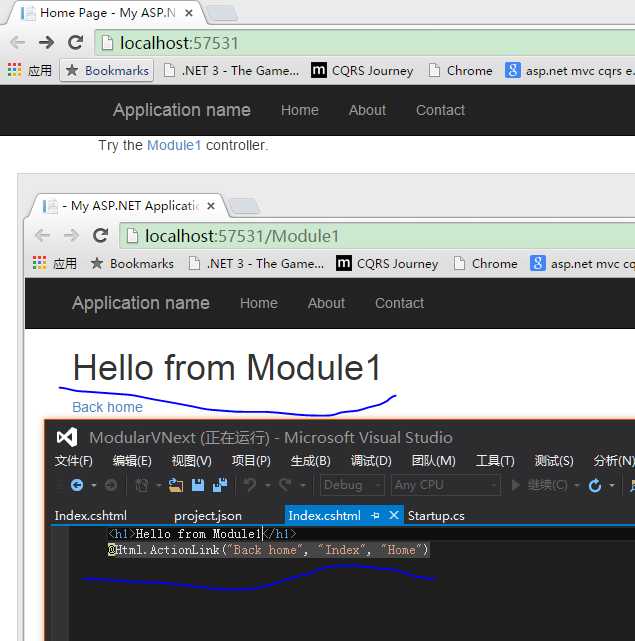Click page info icon beside localhost:57531/Module1 address
635x641 pixels.
[x=132, y=236]
